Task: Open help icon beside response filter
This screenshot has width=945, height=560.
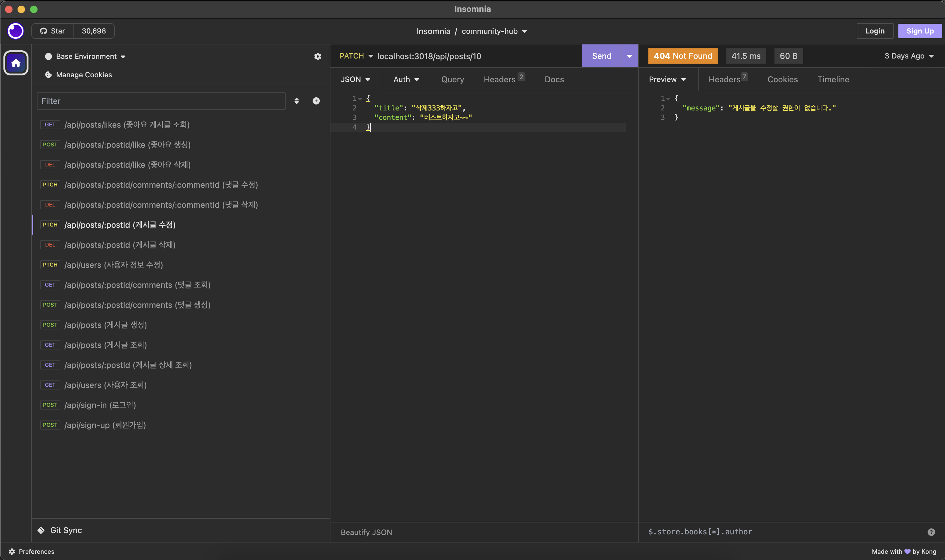Action: point(931,532)
